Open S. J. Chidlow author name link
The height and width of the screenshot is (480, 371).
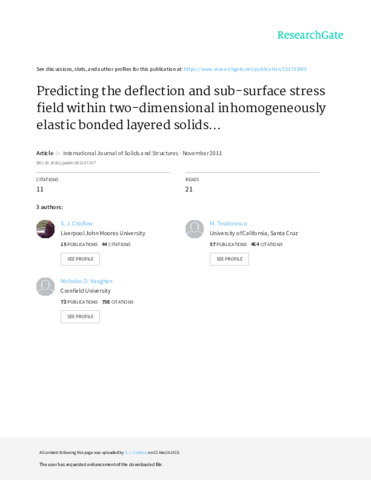pyautogui.click(x=77, y=223)
